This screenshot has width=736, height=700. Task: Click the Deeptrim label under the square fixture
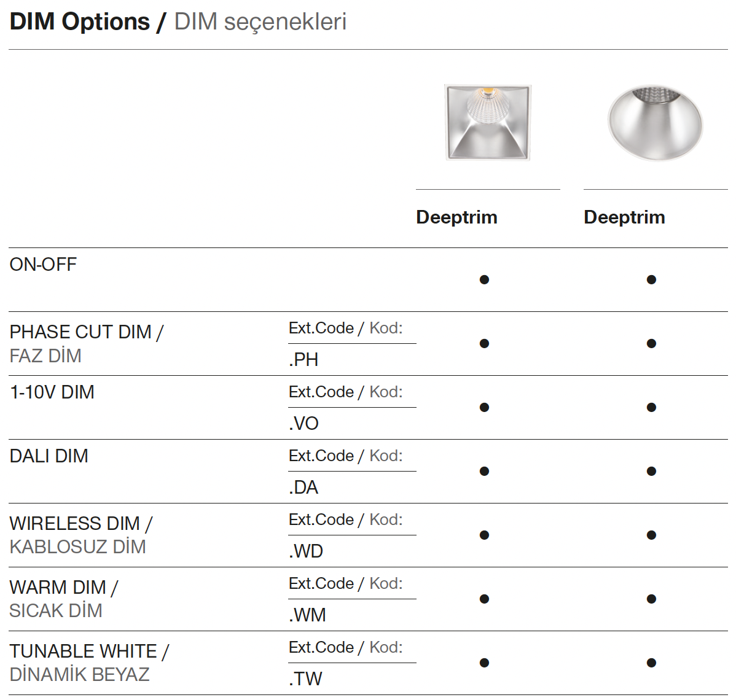pos(456,217)
